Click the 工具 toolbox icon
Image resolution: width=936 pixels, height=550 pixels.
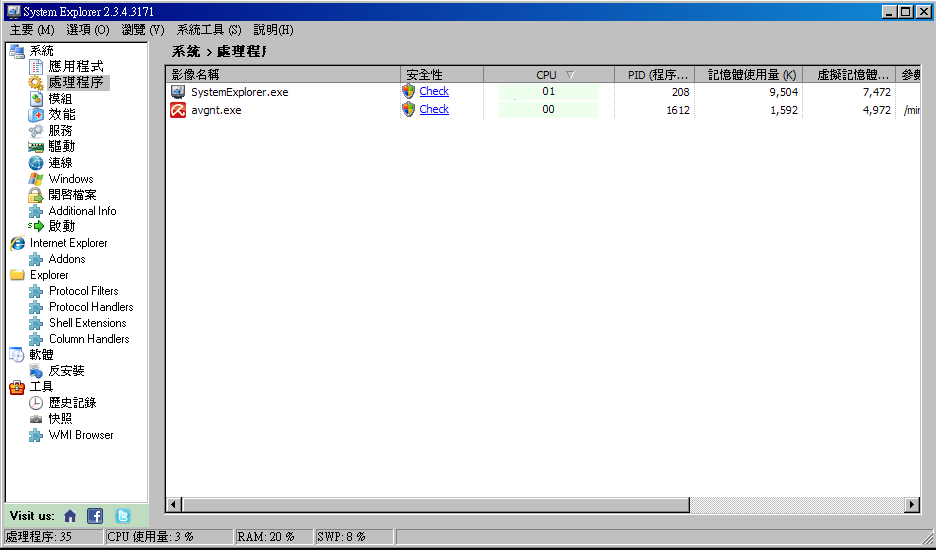click(17, 387)
